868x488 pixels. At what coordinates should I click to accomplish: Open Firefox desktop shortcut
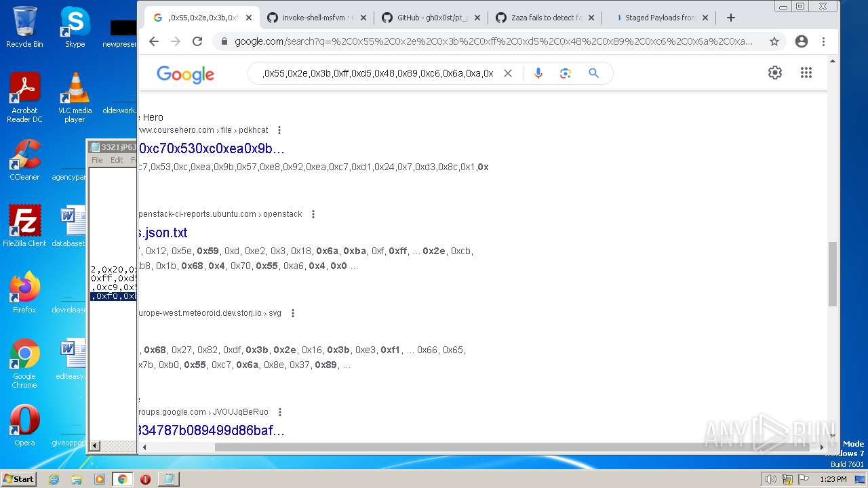(x=24, y=293)
